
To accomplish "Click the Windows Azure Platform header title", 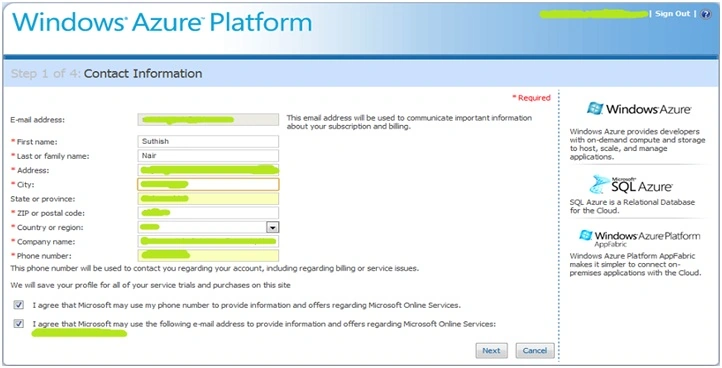I will (x=162, y=22).
